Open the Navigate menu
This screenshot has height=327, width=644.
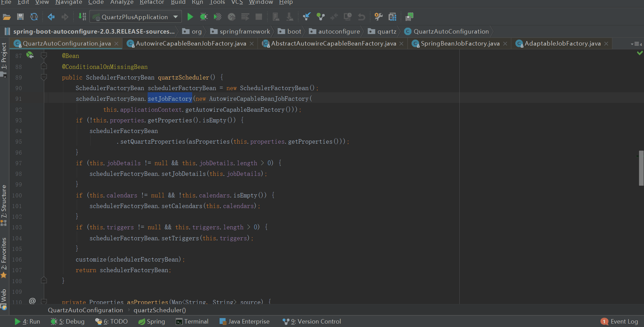pos(69,2)
